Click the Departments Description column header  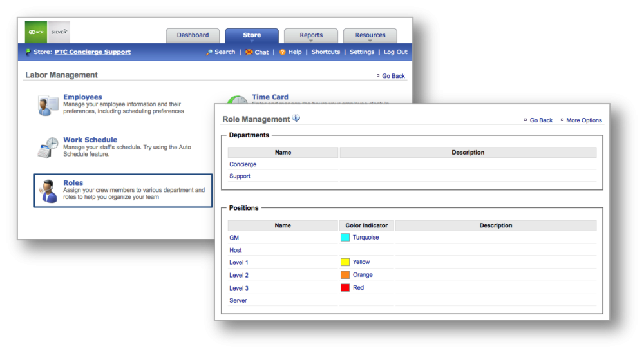[x=468, y=153]
